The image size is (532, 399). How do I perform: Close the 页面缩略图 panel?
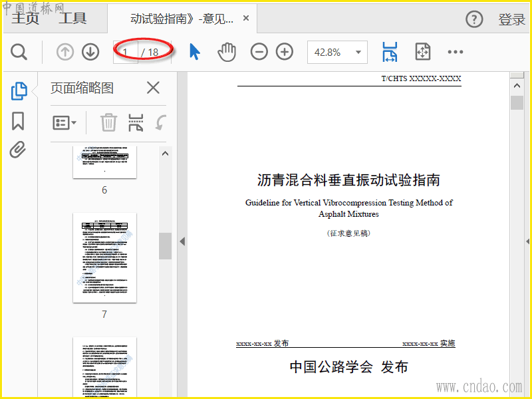[x=153, y=88]
